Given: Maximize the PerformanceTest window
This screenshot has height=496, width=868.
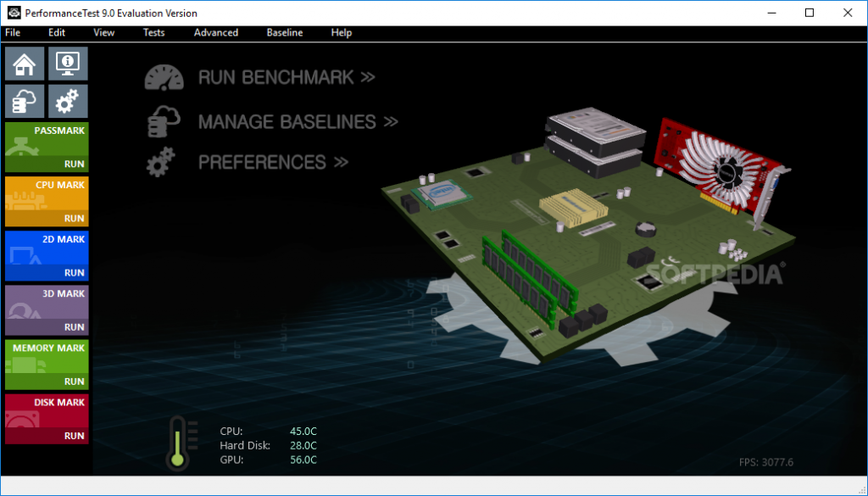Looking at the screenshot, I should pos(810,13).
